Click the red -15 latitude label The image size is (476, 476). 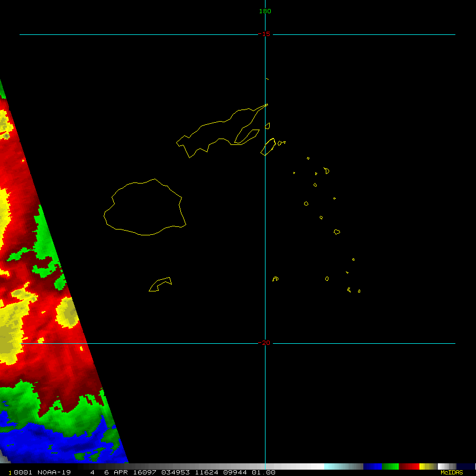coord(264,34)
